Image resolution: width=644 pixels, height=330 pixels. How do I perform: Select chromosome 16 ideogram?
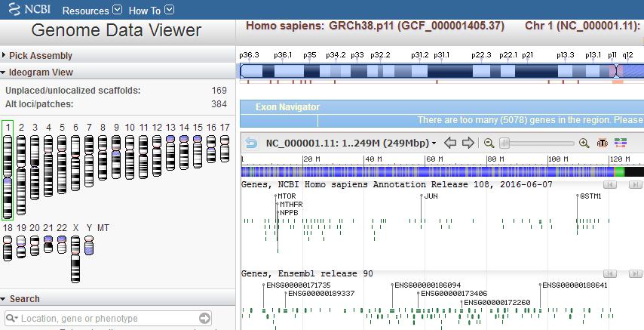pos(211,149)
